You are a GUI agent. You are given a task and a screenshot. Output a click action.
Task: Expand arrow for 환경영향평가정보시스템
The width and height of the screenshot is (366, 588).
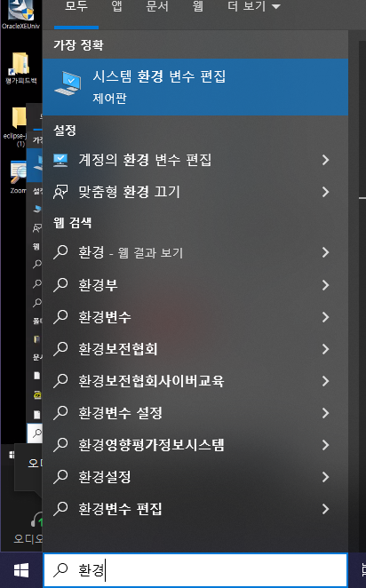tap(325, 445)
